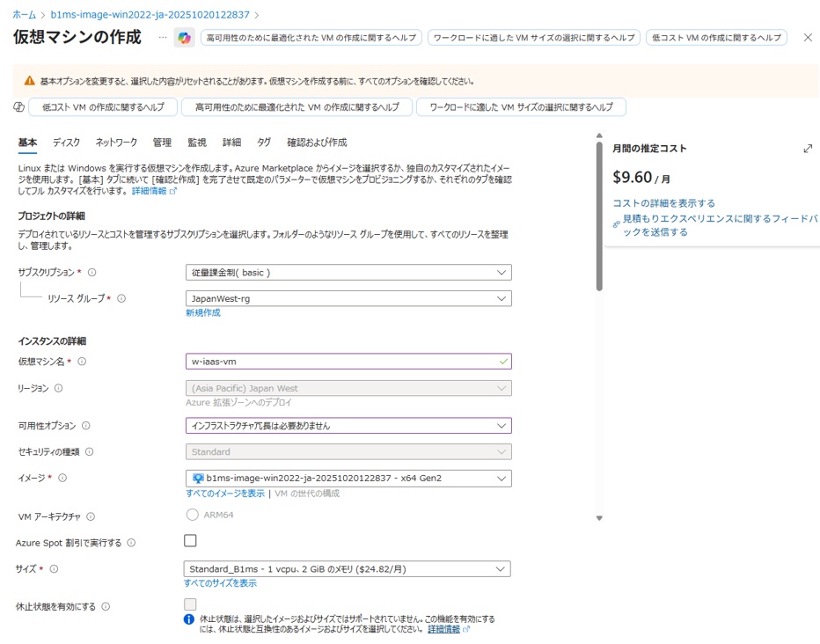
Task: Click info icon beside Azure Spot 割引で実行する
Action: [131, 543]
